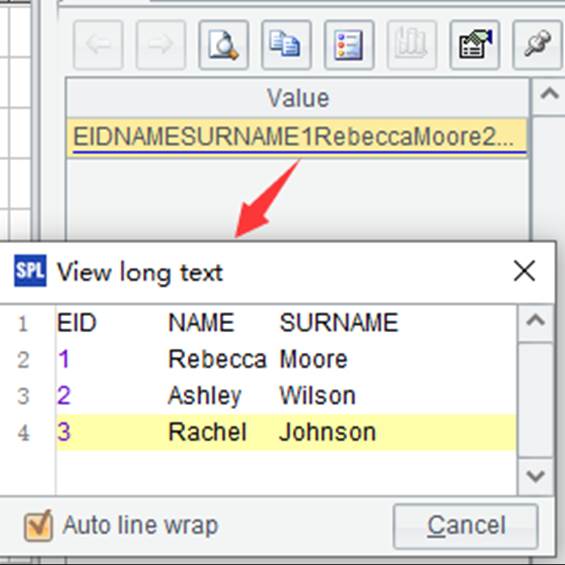Click the forward arrow toolbar button
This screenshot has width=565, height=565.
tap(161, 45)
